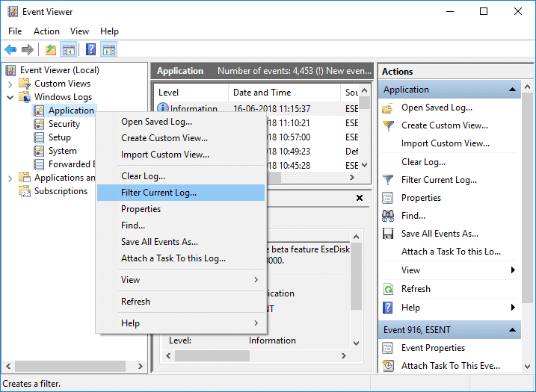Toggle the Show/Hide Console Tree icon
Image resolution: width=536 pixels, height=392 pixels.
[x=68, y=50]
